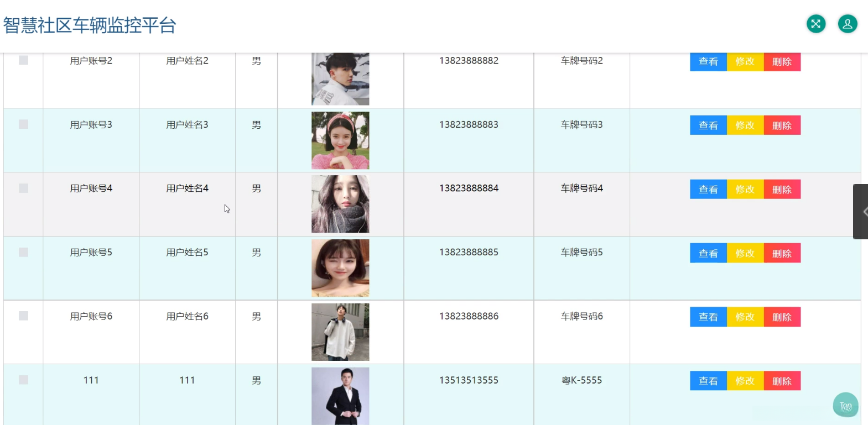Edit the 用户账号4 record

point(745,189)
